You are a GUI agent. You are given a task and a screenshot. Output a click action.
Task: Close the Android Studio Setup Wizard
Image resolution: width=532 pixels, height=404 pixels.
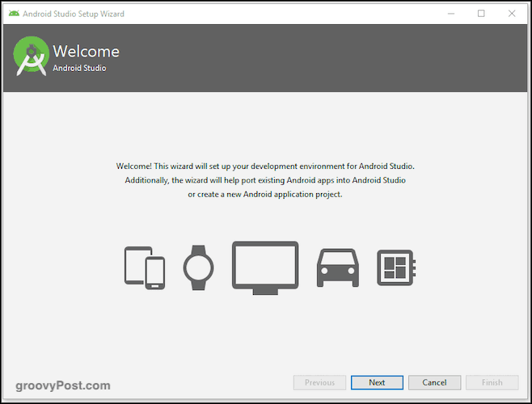pos(512,14)
